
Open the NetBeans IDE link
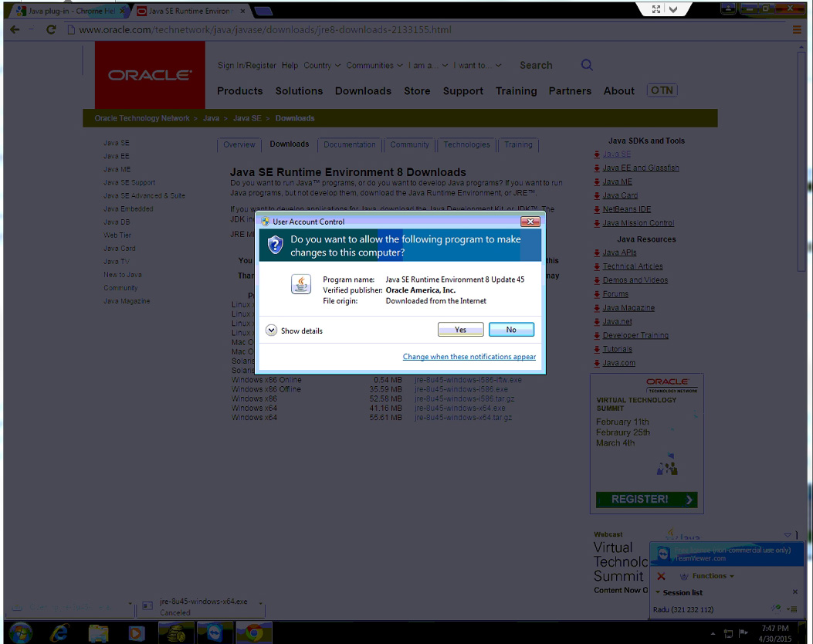coord(627,209)
